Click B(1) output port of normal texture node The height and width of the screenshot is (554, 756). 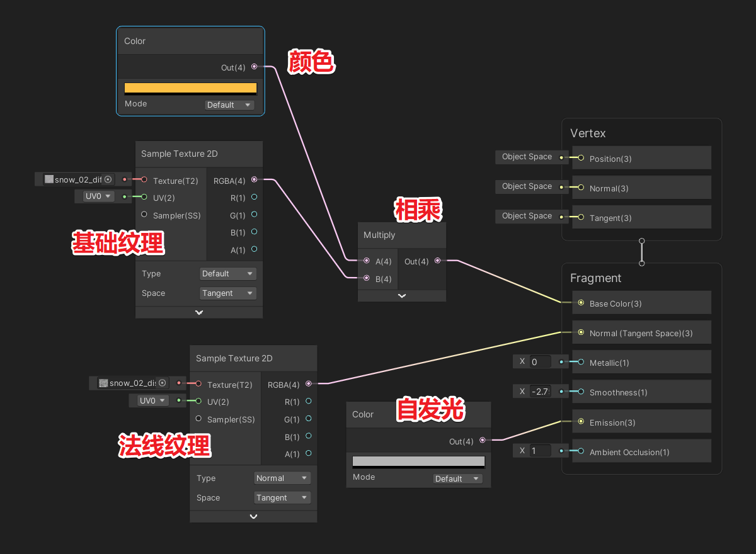point(308,436)
